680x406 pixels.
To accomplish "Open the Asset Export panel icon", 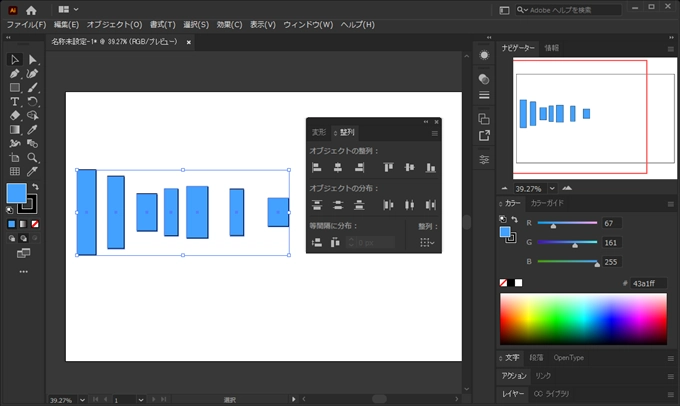I will point(484,136).
